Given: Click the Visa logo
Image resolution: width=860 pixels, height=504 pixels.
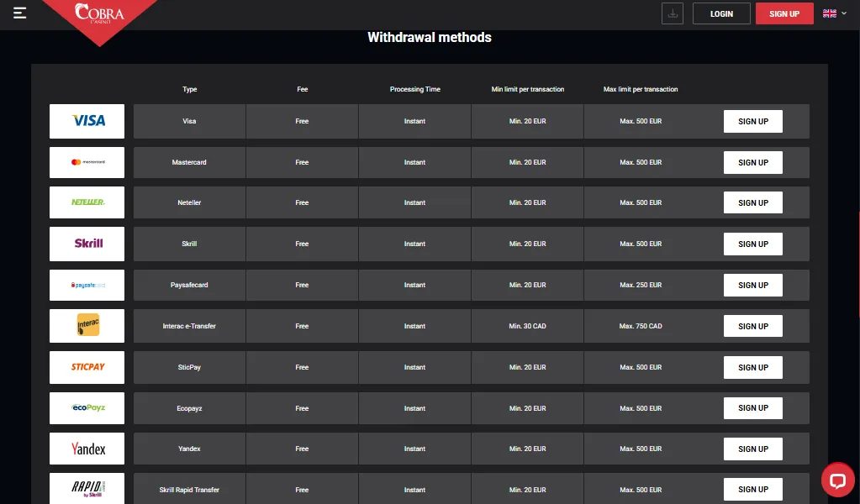Looking at the screenshot, I should (x=87, y=121).
